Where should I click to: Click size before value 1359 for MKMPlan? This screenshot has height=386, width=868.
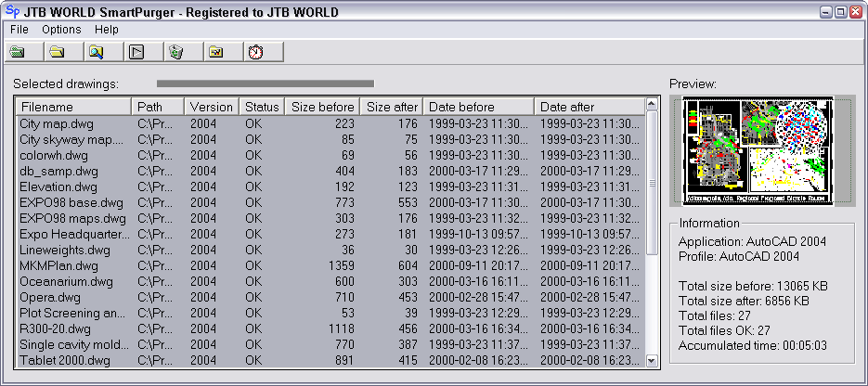click(x=341, y=265)
